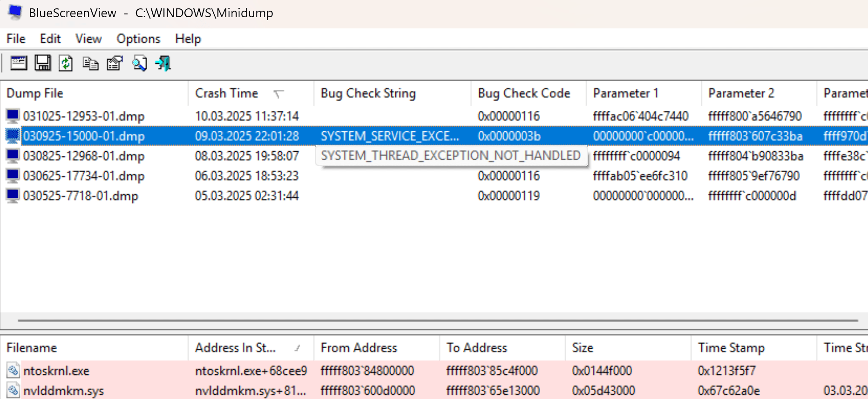The height and width of the screenshot is (399, 868).
Task: Click size value 0x0144f000
Action: coord(602,371)
